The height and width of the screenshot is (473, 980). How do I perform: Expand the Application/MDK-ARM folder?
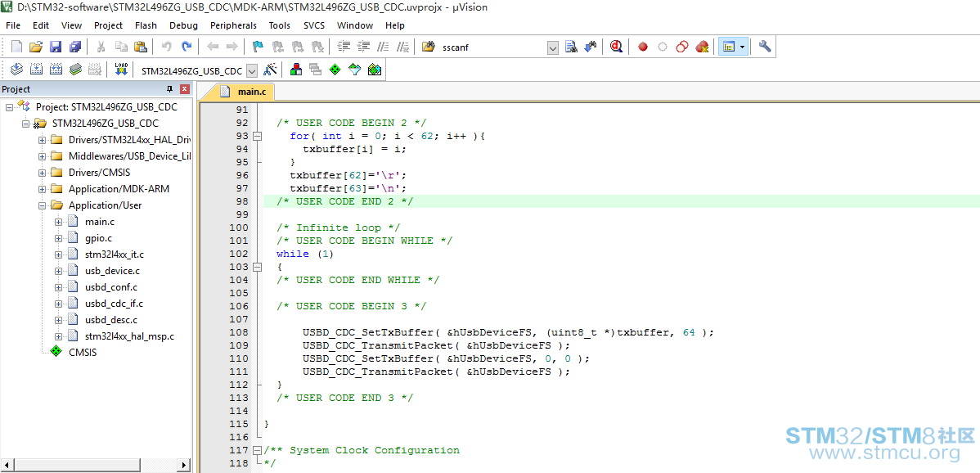click(42, 189)
